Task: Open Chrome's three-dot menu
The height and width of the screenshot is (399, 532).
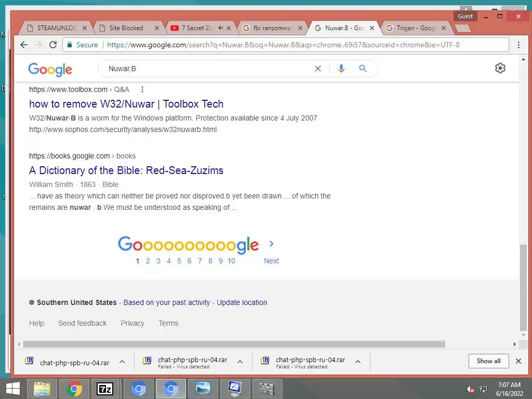Action: (518, 45)
